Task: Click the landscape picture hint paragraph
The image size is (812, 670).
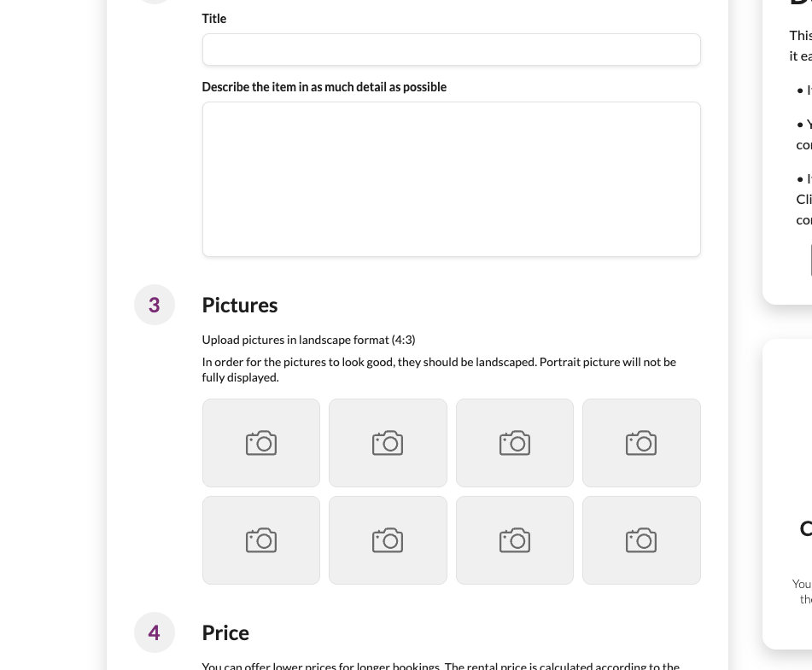Action: (439, 370)
